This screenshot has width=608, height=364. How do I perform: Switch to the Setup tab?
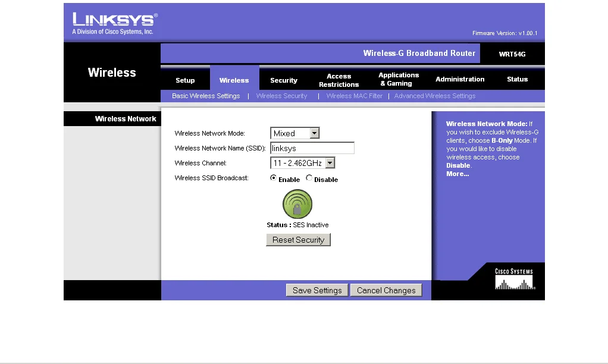pos(185,80)
